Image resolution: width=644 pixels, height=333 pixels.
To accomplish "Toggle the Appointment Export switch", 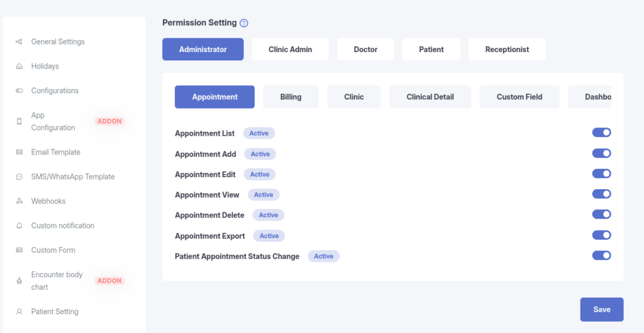I will (x=601, y=235).
